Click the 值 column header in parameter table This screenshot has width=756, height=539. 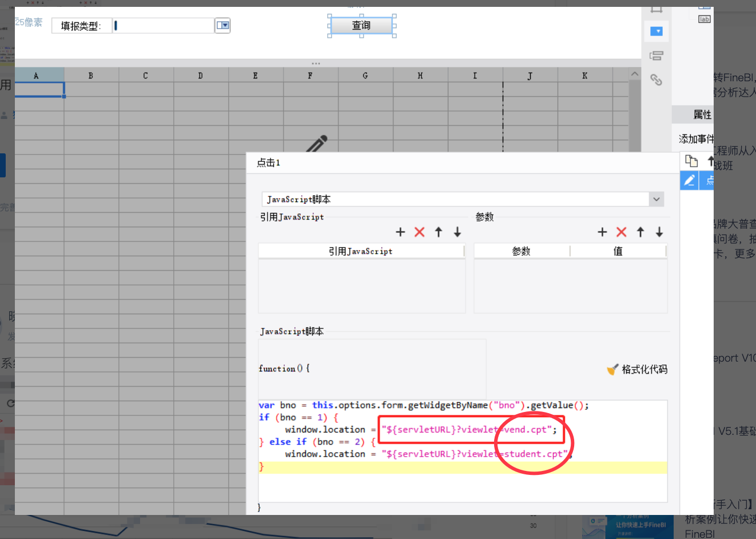(x=618, y=251)
